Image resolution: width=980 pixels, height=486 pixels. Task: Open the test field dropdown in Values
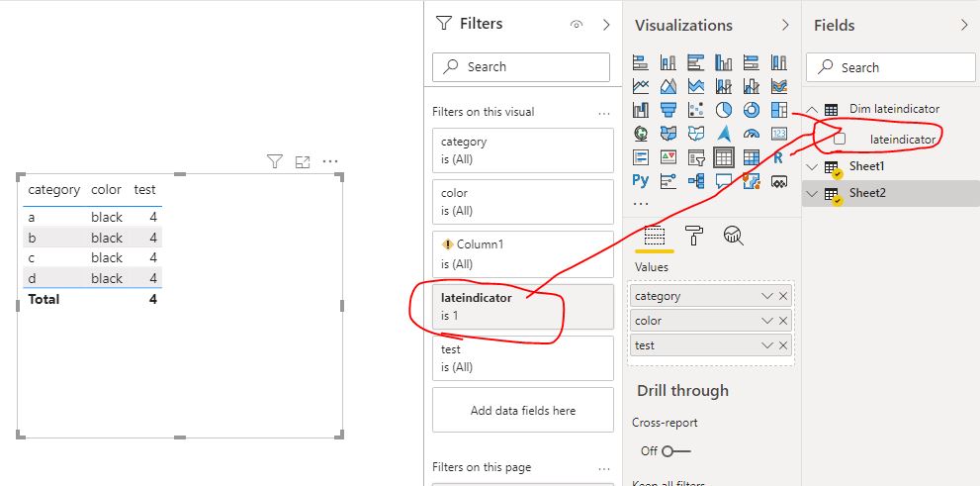point(767,345)
